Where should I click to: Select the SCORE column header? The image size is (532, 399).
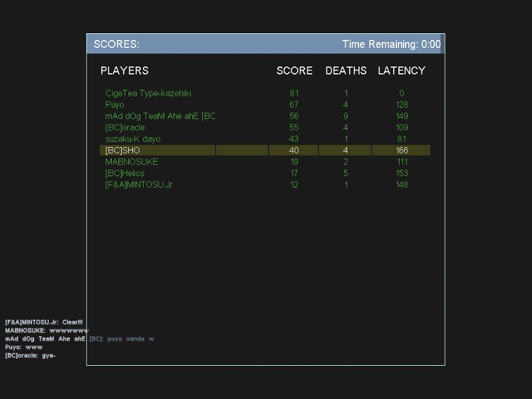click(x=294, y=70)
